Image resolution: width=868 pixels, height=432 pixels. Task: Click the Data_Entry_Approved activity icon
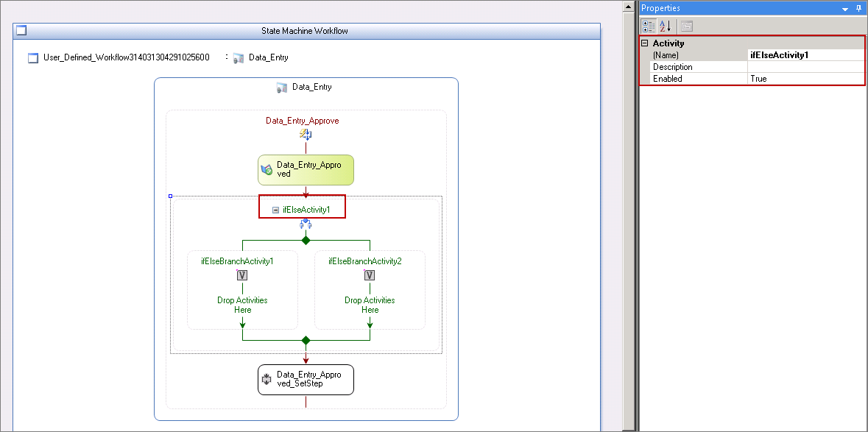(x=267, y=170)
